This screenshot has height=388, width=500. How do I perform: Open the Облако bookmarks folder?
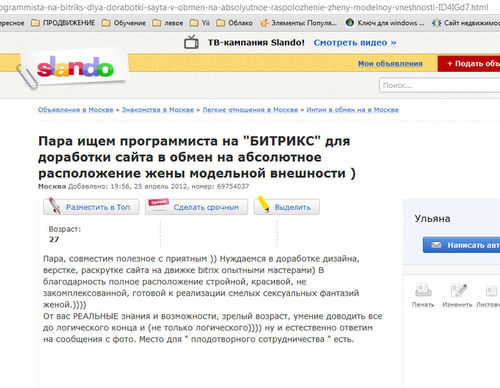[x=234, y=23]
